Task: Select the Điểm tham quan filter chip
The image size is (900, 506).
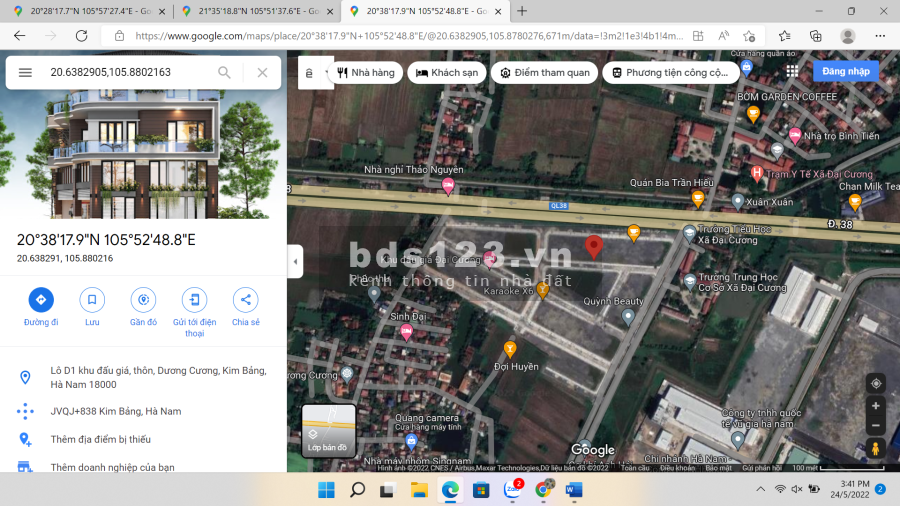Action: tap(544, 73)
